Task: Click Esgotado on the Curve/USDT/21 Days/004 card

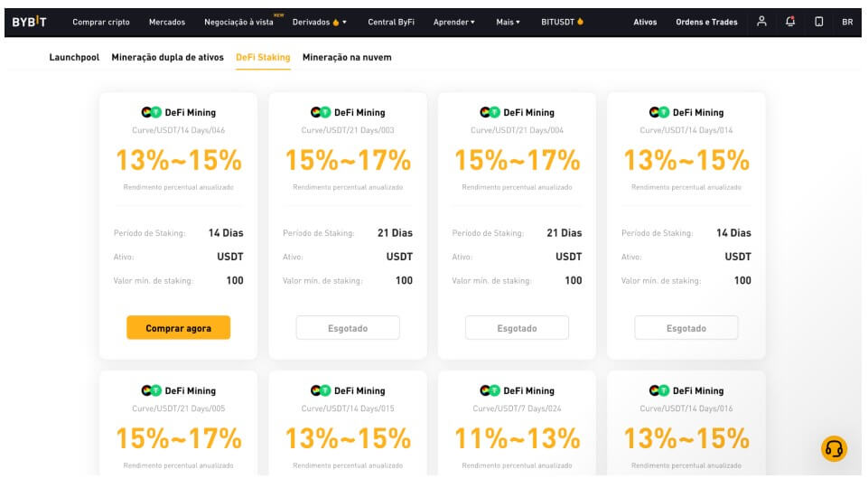Action: [x=517, y=328]
